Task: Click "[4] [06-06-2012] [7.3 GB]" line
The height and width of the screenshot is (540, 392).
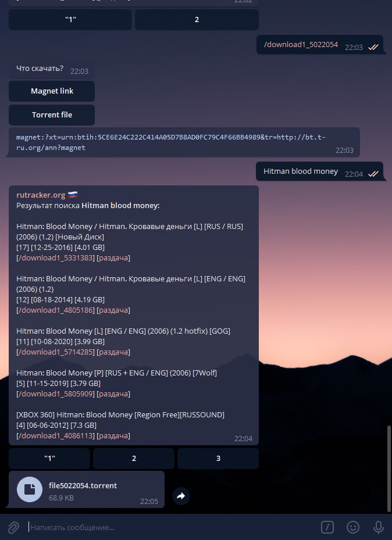Action: 56,425
